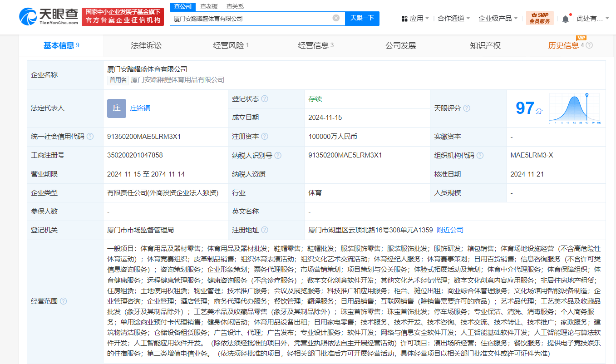Click help icon beside 统一社会信用代码
The width and height of the screenshot is (616, 364).
tap(90, 137)
